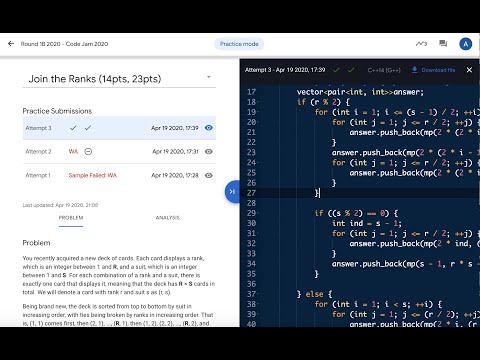View Attempt 3 code via eye icon
Viewport: 480px width, 360px height.
point(209,128)
